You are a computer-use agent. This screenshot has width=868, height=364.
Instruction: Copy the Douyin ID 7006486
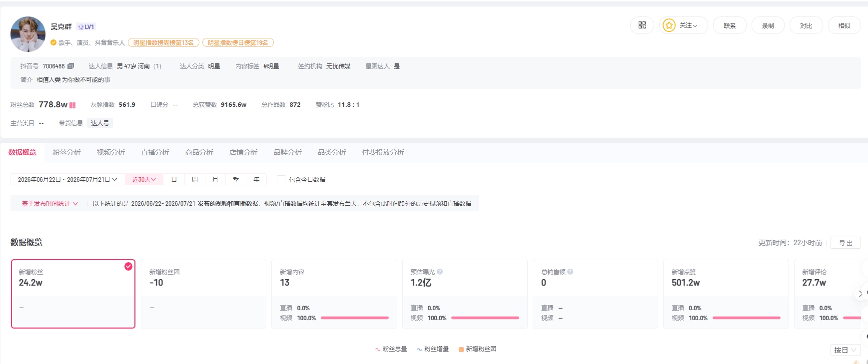71,66
